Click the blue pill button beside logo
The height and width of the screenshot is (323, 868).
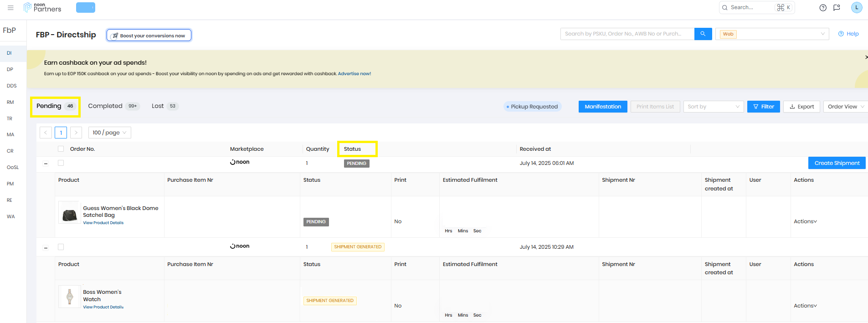click(x=86, y=8)
